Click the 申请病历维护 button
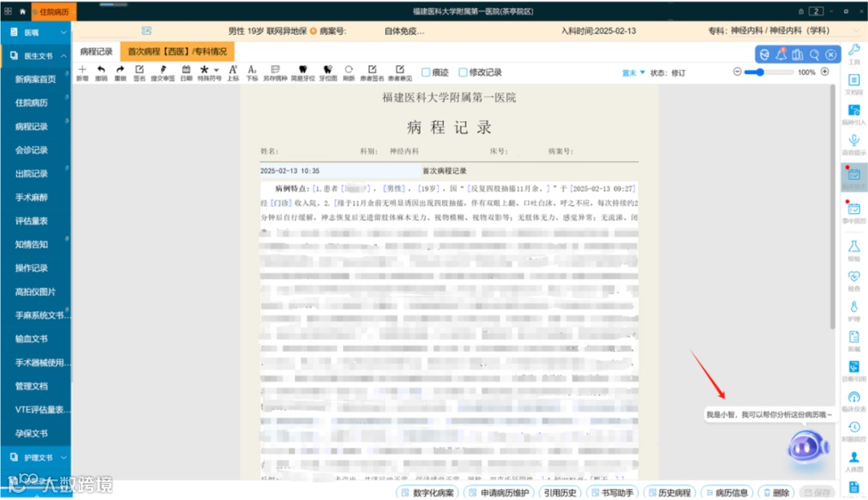The image size is (868, 500). point(499,492)
